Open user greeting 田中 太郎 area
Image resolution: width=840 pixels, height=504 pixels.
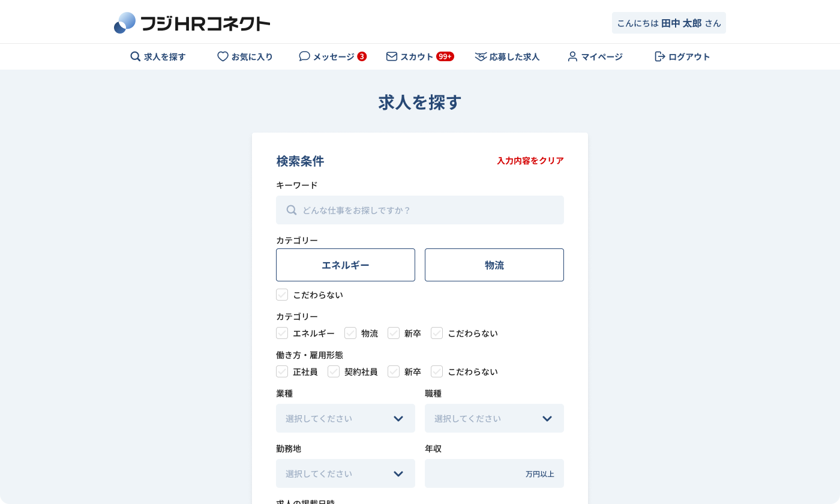click(668, 22)
